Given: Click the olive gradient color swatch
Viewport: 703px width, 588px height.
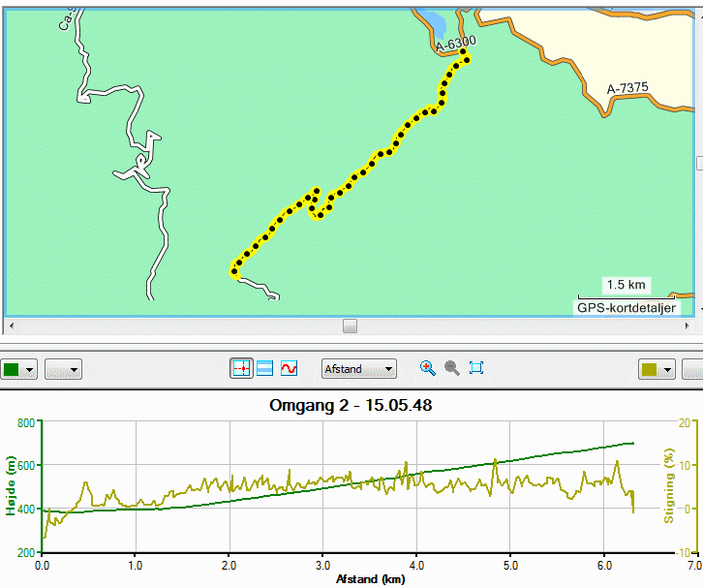Looking at the screenshot, I should click(649, 370).
